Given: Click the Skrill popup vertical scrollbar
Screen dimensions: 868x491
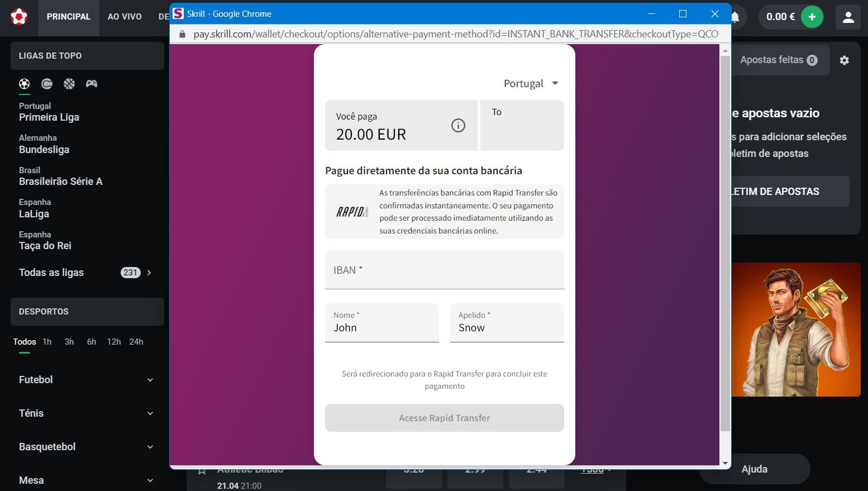Looking at the screenshot, I should pos(725,246).
